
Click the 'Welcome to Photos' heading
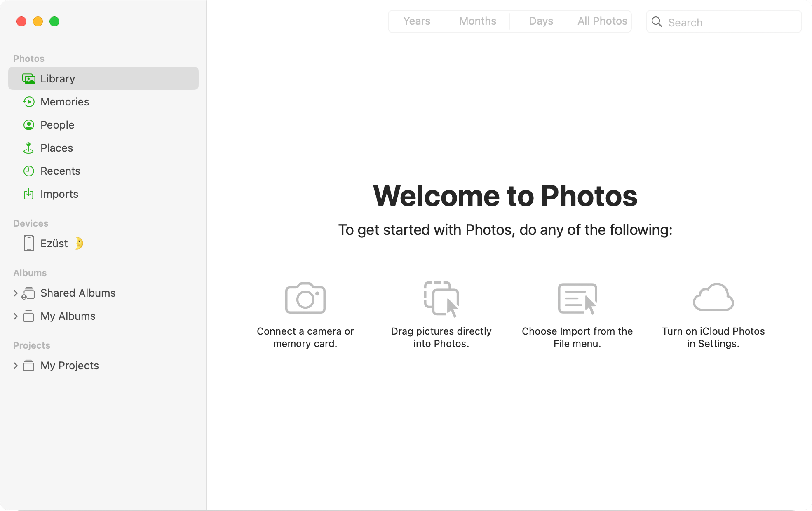click(x=505, y=196)
